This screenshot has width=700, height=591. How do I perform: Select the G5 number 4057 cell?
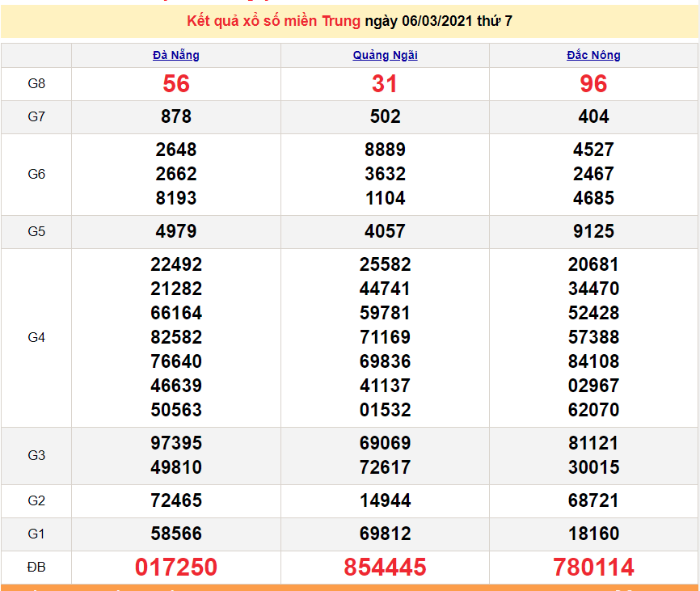386,231
